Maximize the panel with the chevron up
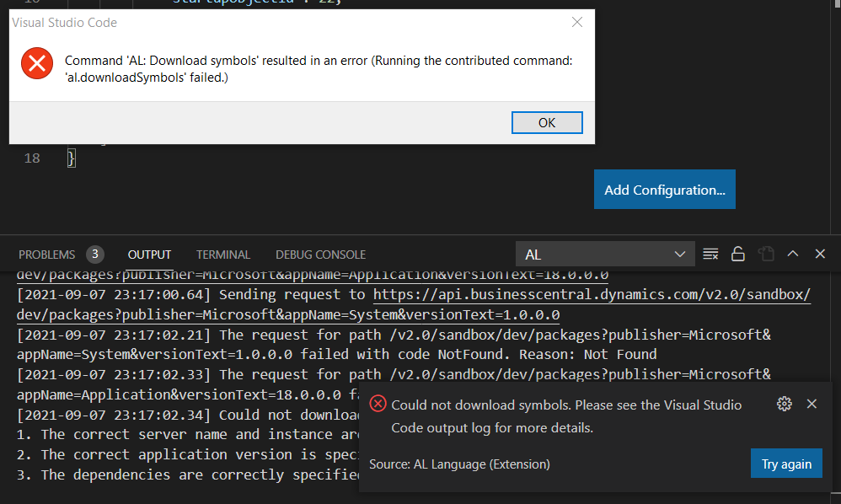Image resolution: width=841 pixels, height=504 pixels. click(793, 254)
